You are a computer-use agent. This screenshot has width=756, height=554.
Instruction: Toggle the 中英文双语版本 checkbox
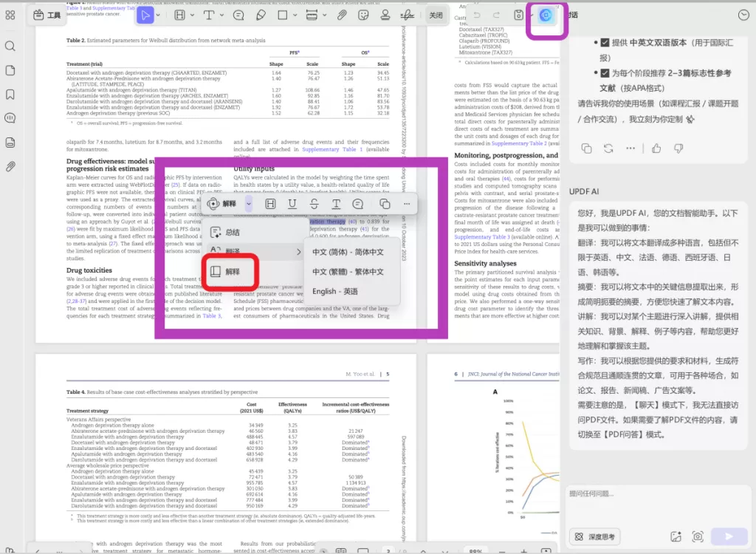click(x=605, y=43)
